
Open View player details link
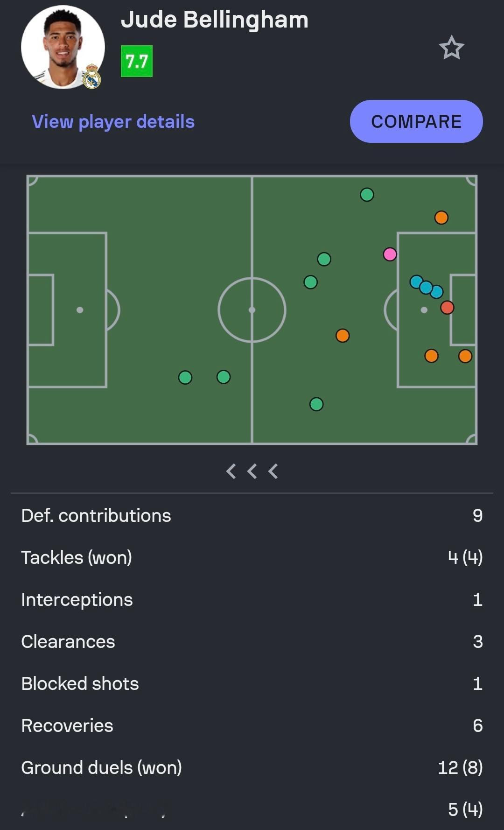113,121
